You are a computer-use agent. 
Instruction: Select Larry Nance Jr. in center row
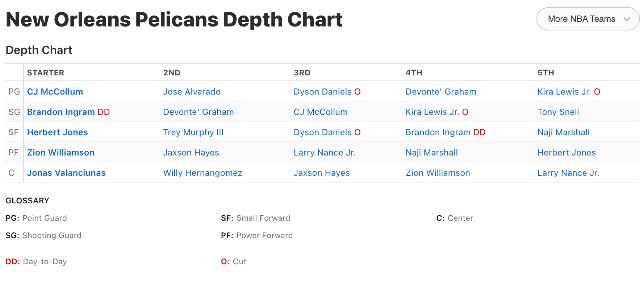point(568,173)
